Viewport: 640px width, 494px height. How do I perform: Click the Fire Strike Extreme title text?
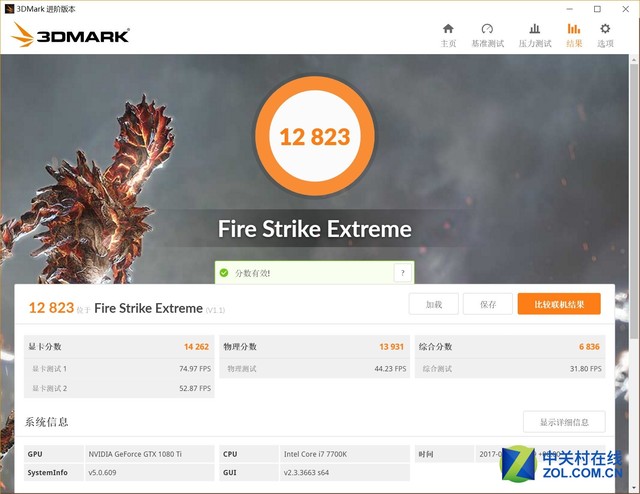coord(315,229)
